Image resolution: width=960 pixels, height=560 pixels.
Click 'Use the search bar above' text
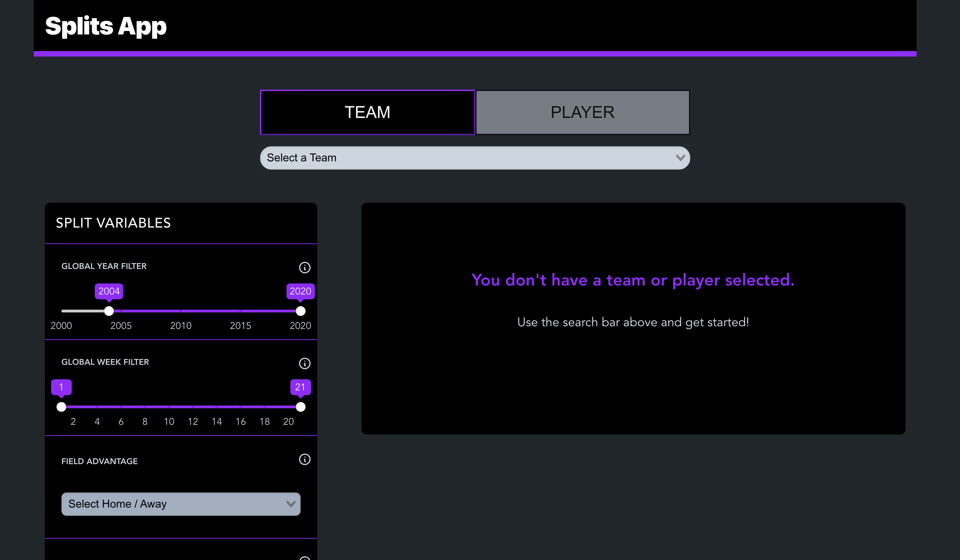pyautogui.click(x=633, y=322)
